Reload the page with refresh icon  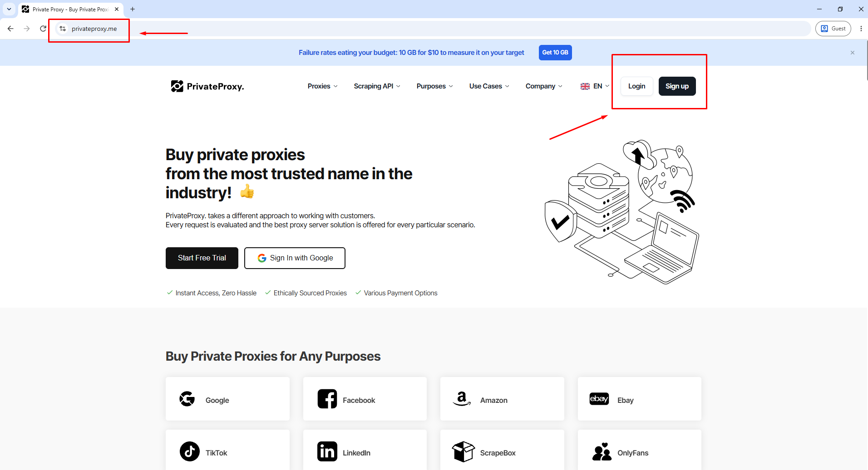click(x=43, y=29)
